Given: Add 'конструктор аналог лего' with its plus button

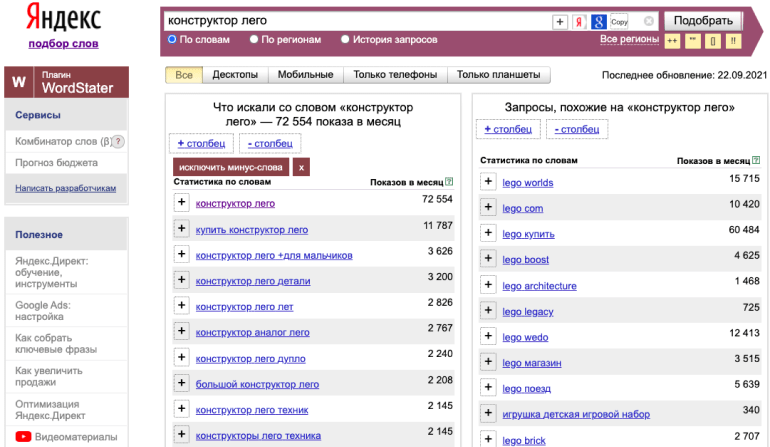Looking at the screenshot, I should [182, 331].
